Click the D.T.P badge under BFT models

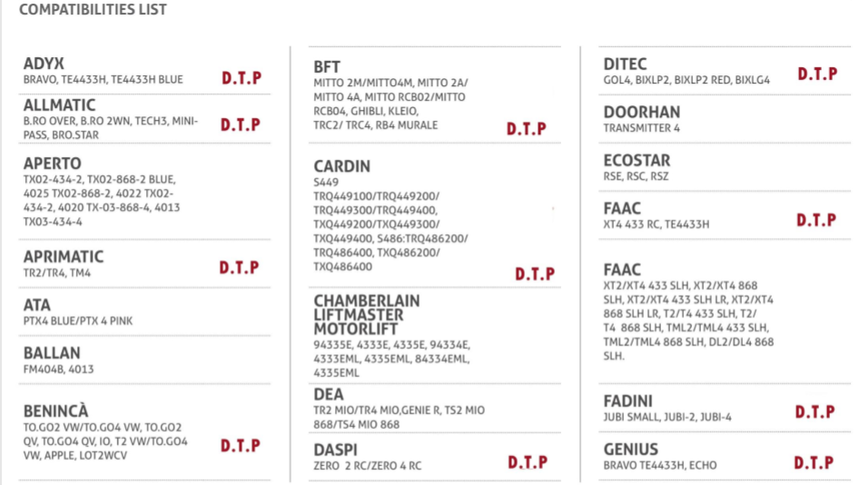point(527,129)
